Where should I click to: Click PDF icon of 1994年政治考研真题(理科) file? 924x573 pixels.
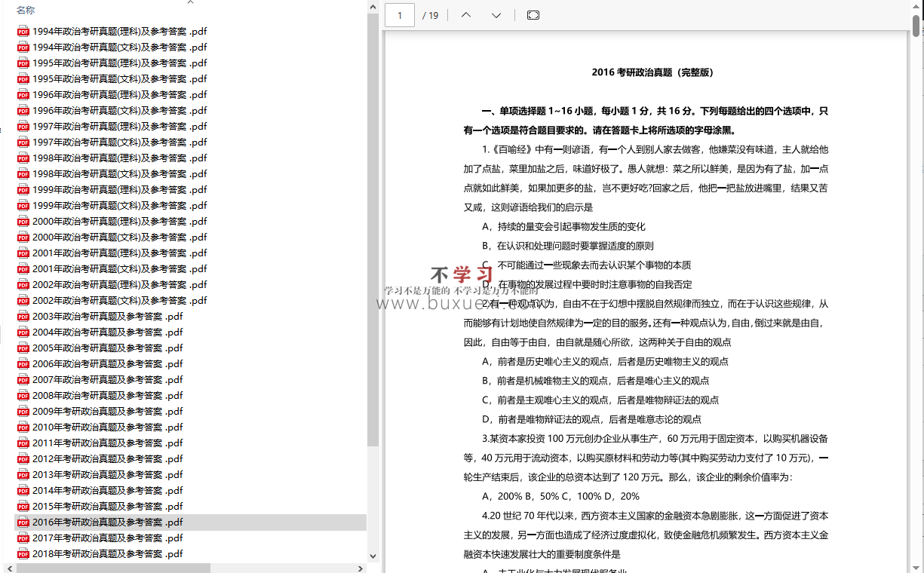(23, 32)
